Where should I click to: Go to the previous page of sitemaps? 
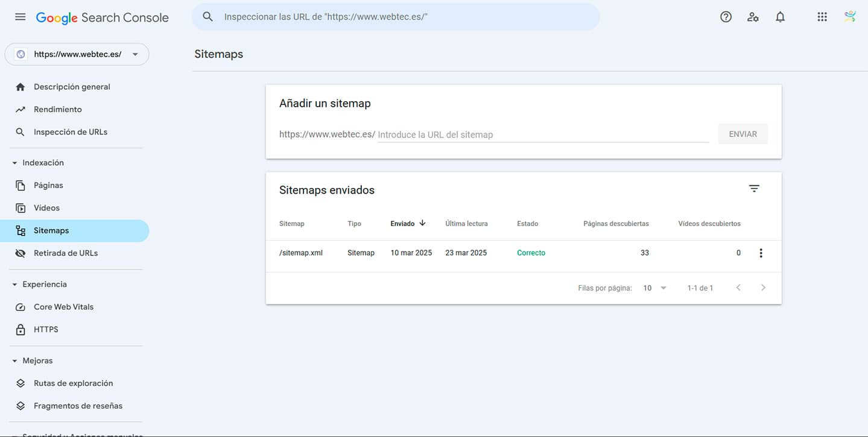tap(738, 288)
